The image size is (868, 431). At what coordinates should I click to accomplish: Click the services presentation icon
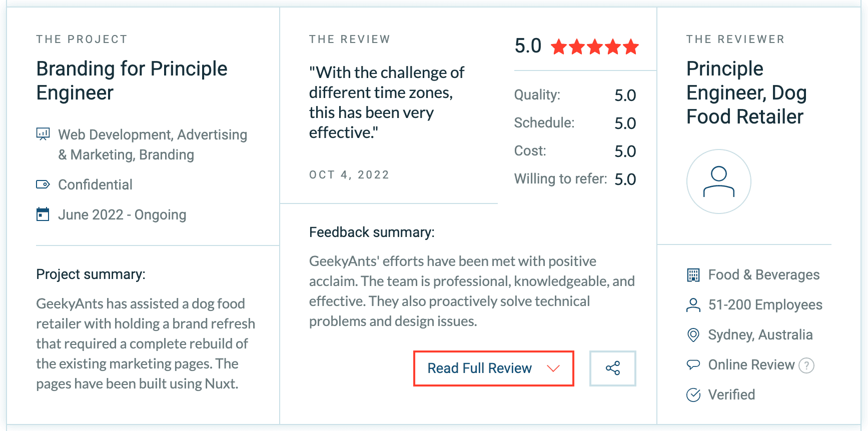point(43,134)
